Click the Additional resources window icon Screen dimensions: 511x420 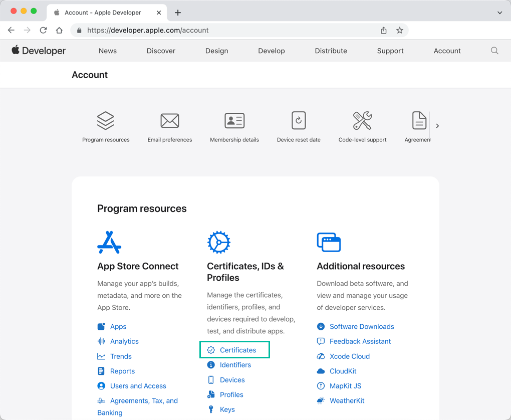point(329,243)
